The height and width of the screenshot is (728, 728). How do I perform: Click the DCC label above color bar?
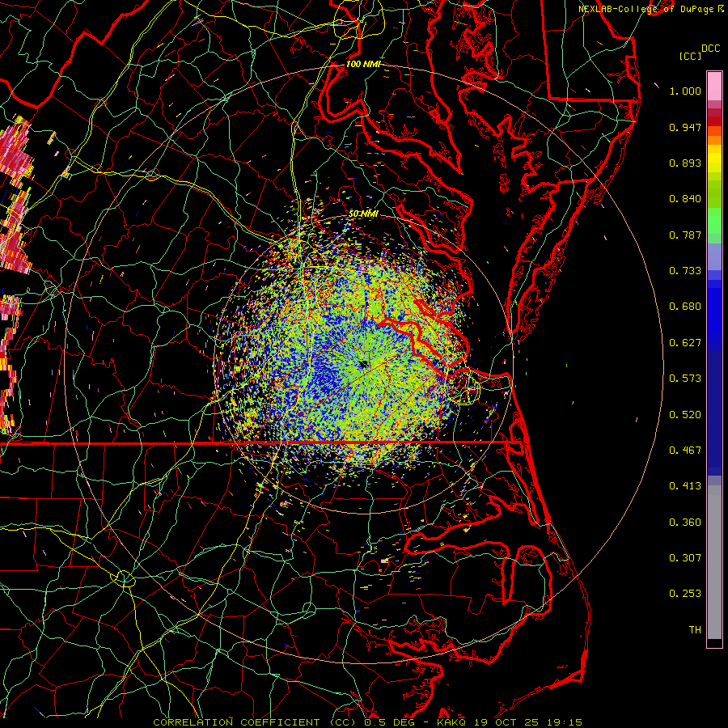coord(711,49)
